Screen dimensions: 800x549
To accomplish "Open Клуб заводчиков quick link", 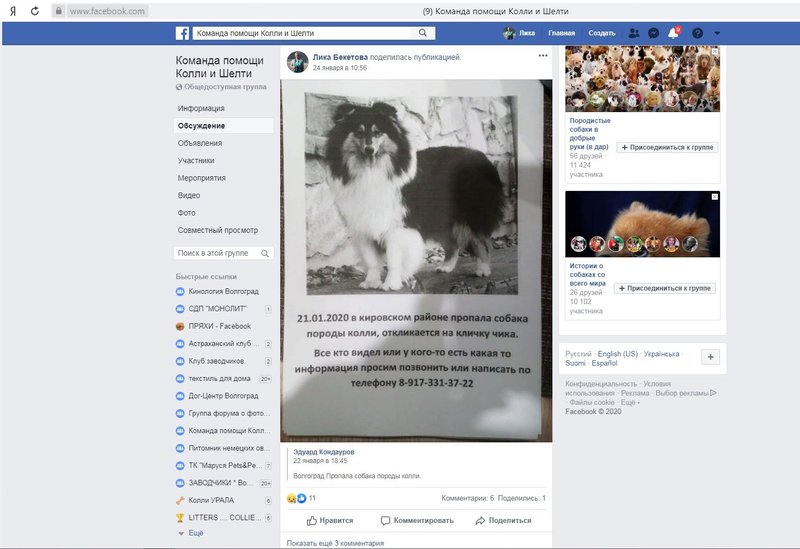I will click(217, 361).
